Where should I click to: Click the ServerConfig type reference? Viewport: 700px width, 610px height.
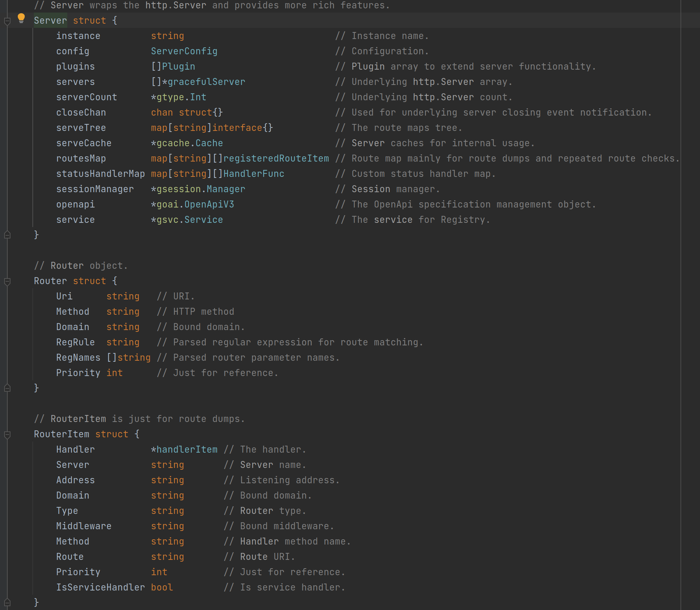[184, 51]
